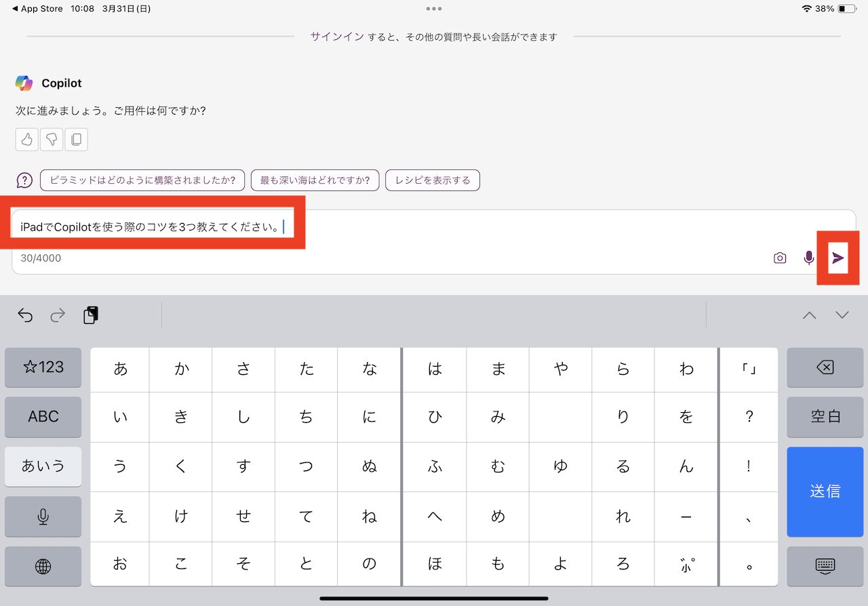This screenshot has width=868, height=606.
Task: Tap the 次に進みましょう。ご用件は何ですか? message
Action: pyautogui.click(x=111, y=110)
